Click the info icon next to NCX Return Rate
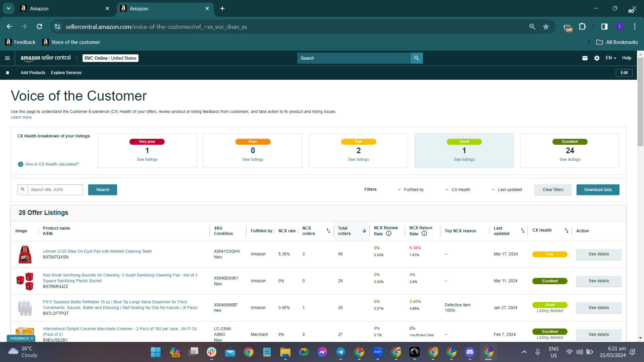This screenshot has width=644, height=362. tap(424, 234)
